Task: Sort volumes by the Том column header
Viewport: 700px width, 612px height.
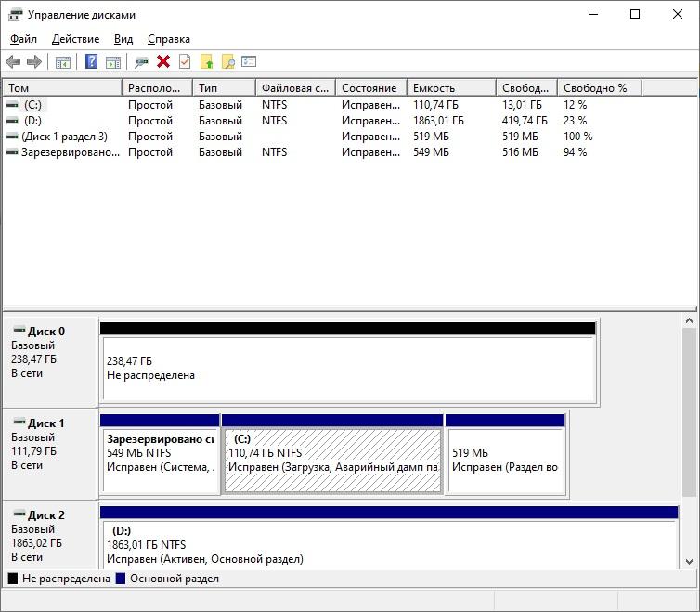Action: point(61,87)
